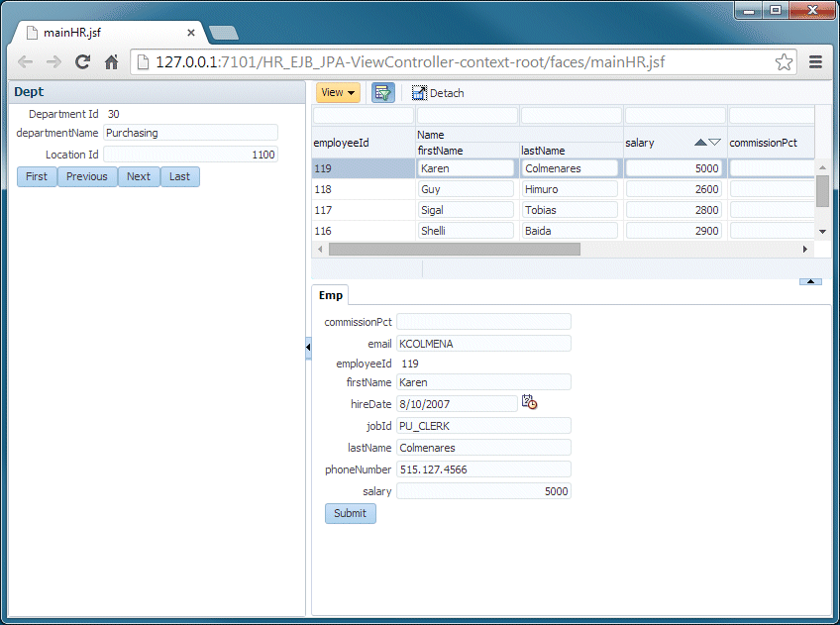Open a new browser tab
This screenshot has height=625, width=840.
click(224, 34)
